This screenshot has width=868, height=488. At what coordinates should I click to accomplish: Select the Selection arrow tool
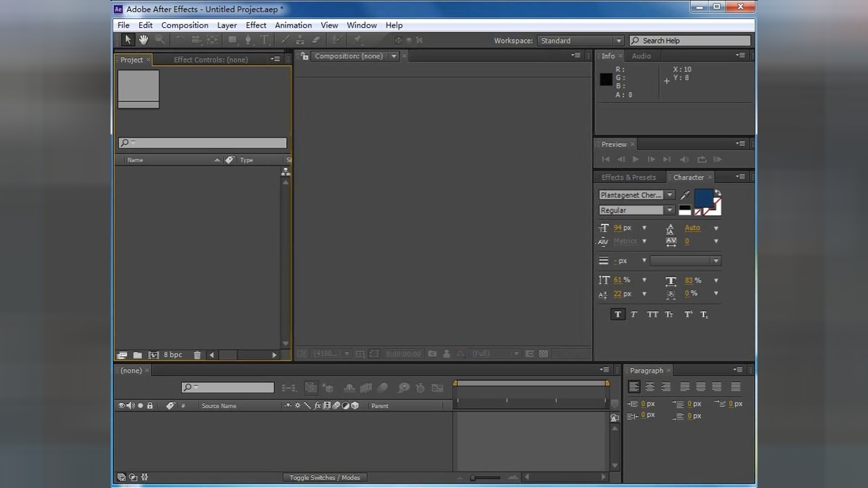[127, 40]
